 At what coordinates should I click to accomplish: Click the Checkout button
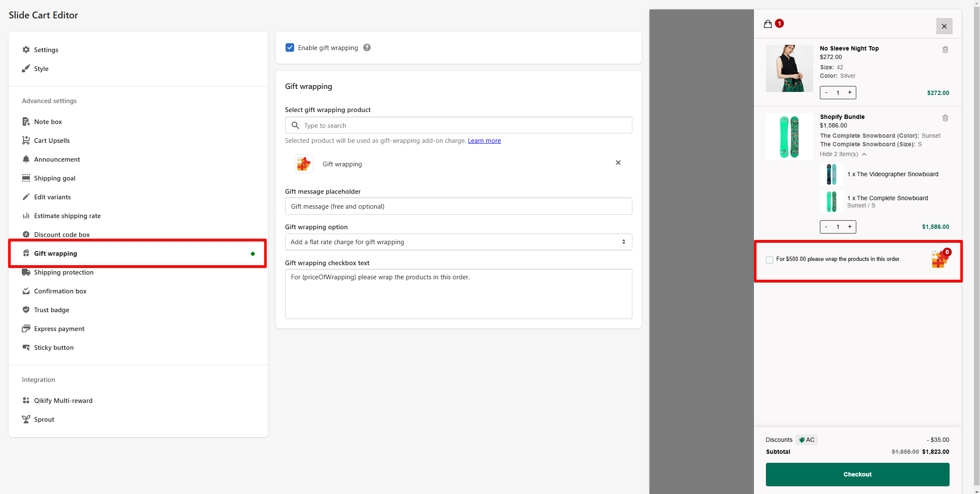(x=858, y=474)
